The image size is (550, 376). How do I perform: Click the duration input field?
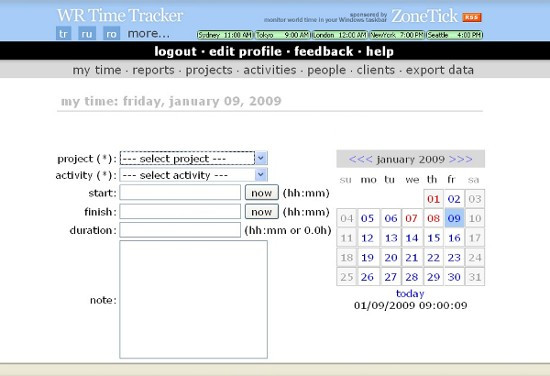(180, 230)
